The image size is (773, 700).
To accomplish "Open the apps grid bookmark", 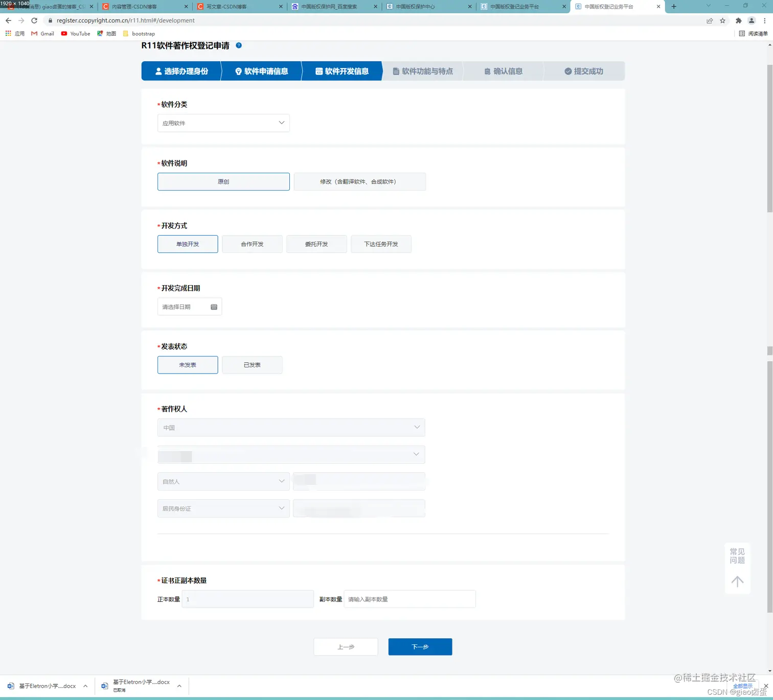I will coord(15,34).
